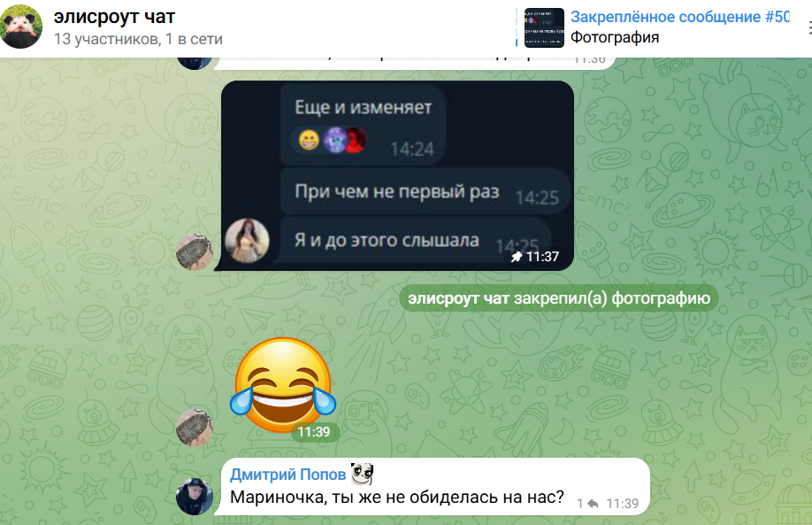Viewport: 812px width, 525px height.
Task: Click the girl avatar inside the screenshot photo
Action: click(x=247, y=241)
